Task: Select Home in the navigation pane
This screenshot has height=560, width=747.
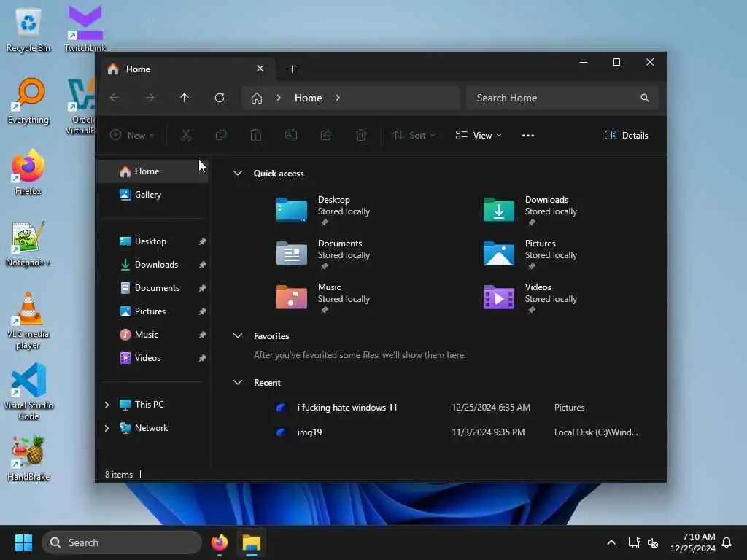Action: click(153, 171)
